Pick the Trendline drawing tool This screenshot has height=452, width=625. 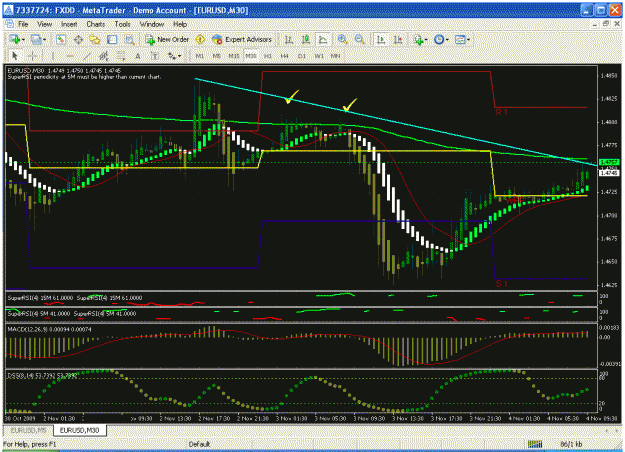coord(87,56)
